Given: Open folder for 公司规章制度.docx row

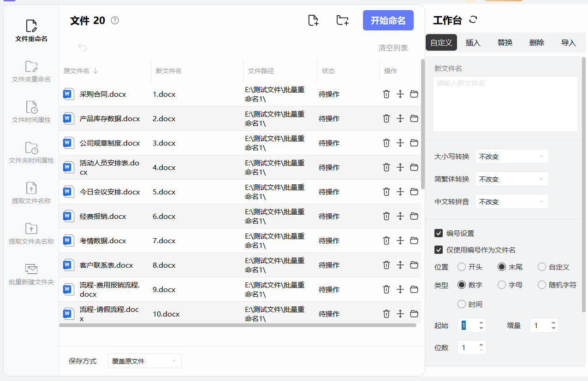Looking at the screenshot, I should [x=414, y=143].
